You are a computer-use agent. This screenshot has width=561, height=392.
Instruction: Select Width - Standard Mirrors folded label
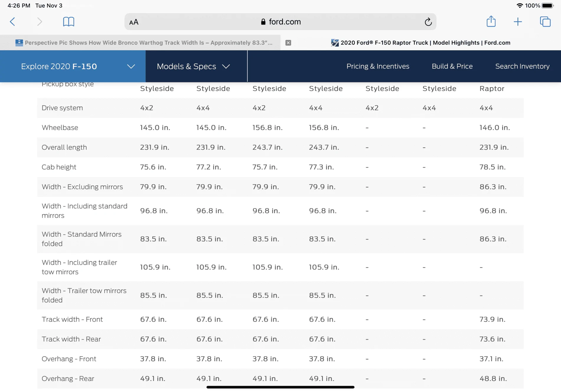[x=81, y=239]
